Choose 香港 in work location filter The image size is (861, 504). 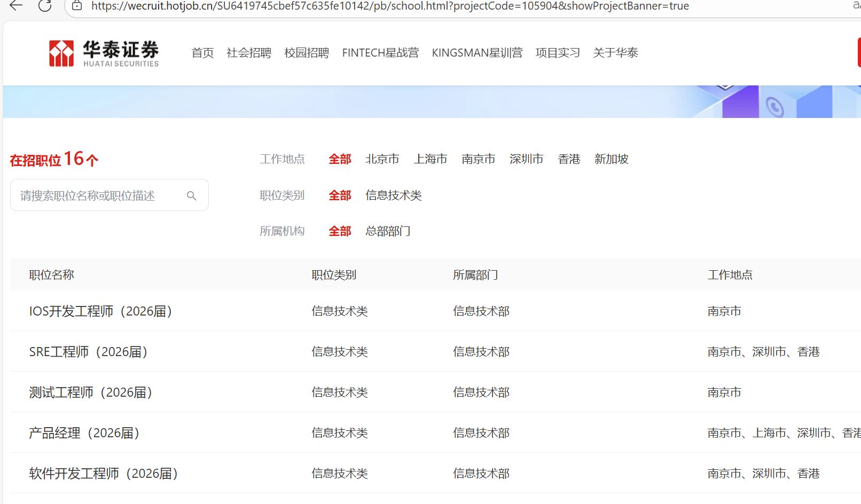pyautogui.click(x=569, y=159)
